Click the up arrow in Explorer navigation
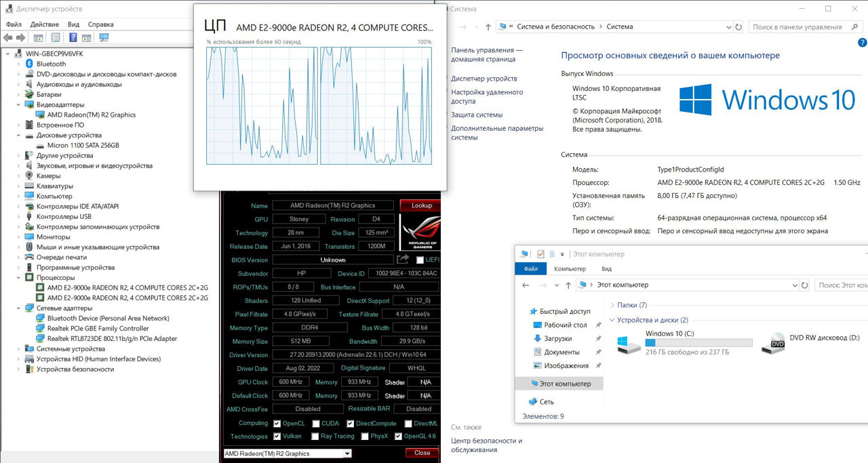Screen dimensions: 868x463 [568, 285]
